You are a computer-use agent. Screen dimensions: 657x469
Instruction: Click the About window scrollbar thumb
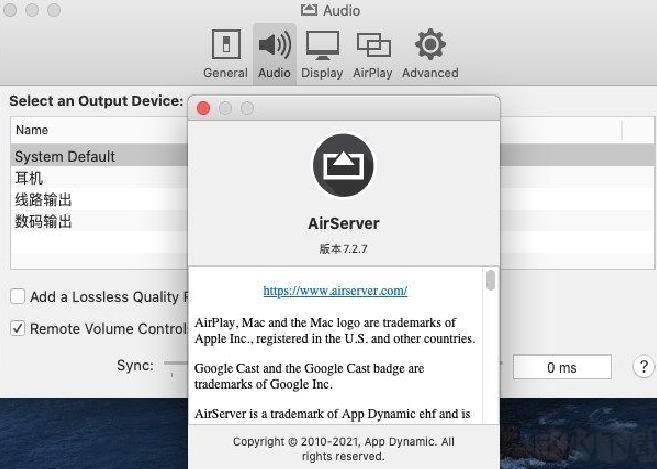[x=490, y=280]
